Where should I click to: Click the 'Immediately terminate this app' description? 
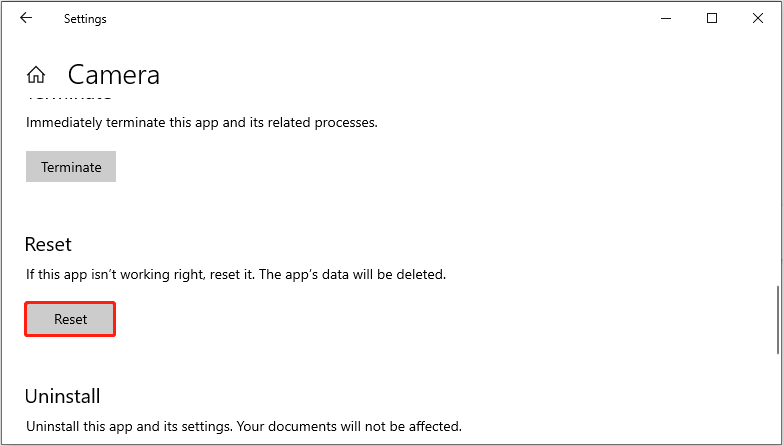point(202,122)
